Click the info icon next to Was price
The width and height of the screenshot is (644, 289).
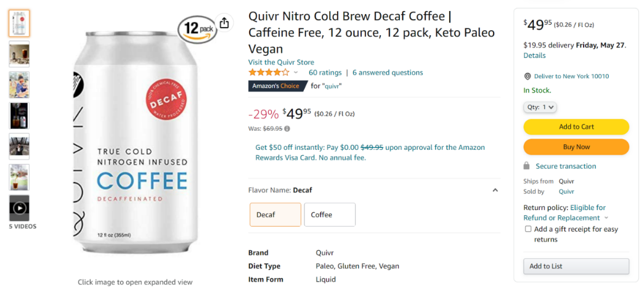coord(287,129)
